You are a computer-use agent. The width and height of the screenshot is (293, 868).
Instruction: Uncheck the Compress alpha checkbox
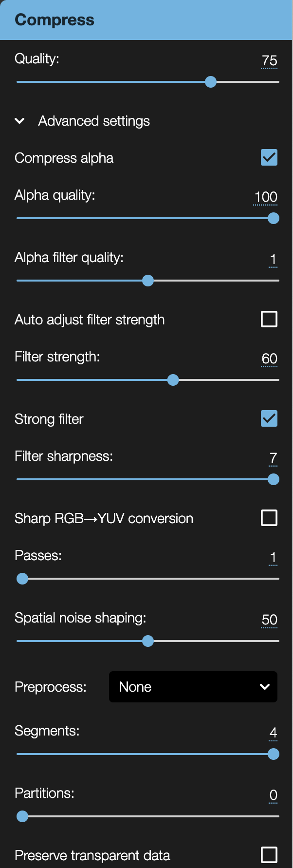(269, 157)
